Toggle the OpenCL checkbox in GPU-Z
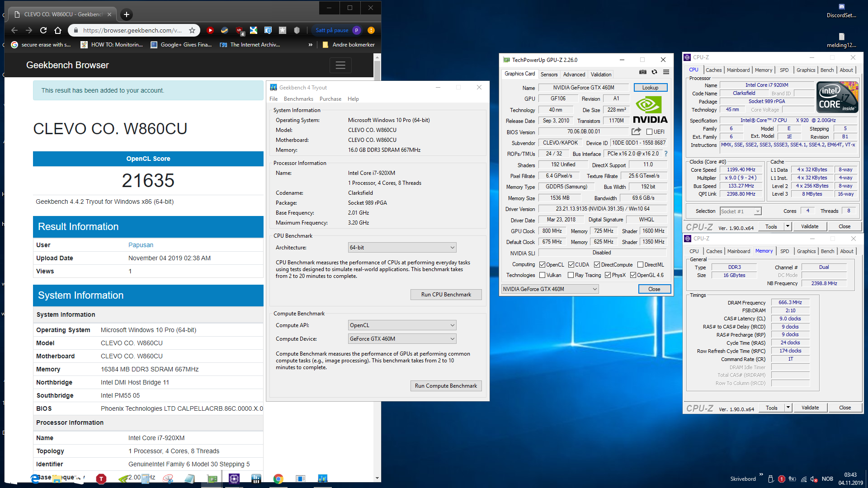This screenshot has height=488, width=868. point(542,265)
